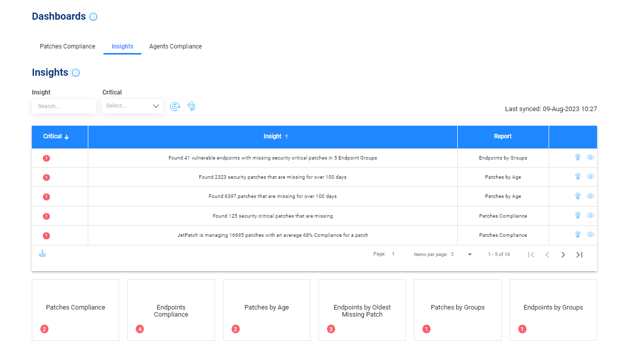The height and width of the screenshot is (358, 644).
Task: Switch to the Agents Compliance tab
Action: point(175,46)
